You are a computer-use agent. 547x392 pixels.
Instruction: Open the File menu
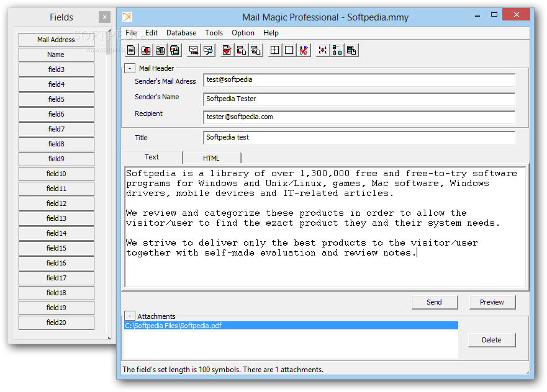coord(131,33)
